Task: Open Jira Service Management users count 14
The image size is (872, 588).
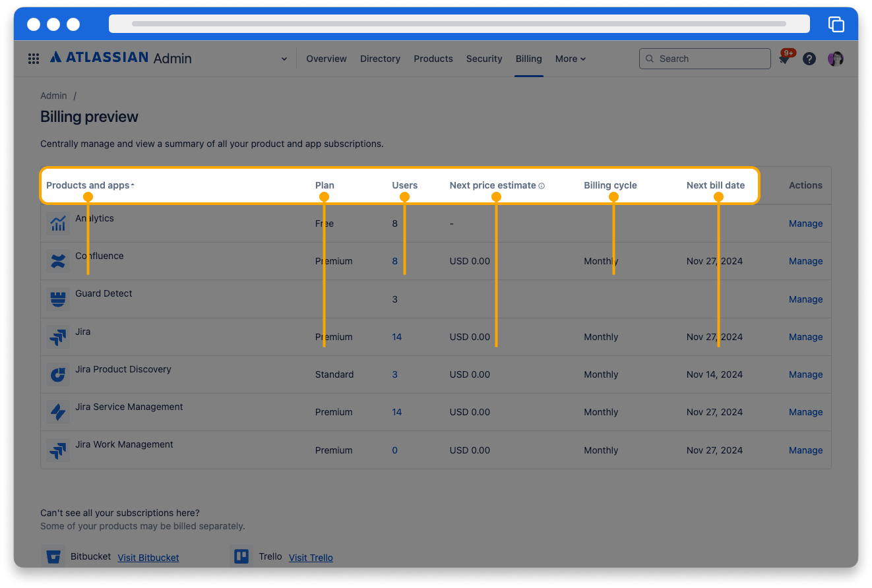Action: pyautogui.click(x=397, y=412)
